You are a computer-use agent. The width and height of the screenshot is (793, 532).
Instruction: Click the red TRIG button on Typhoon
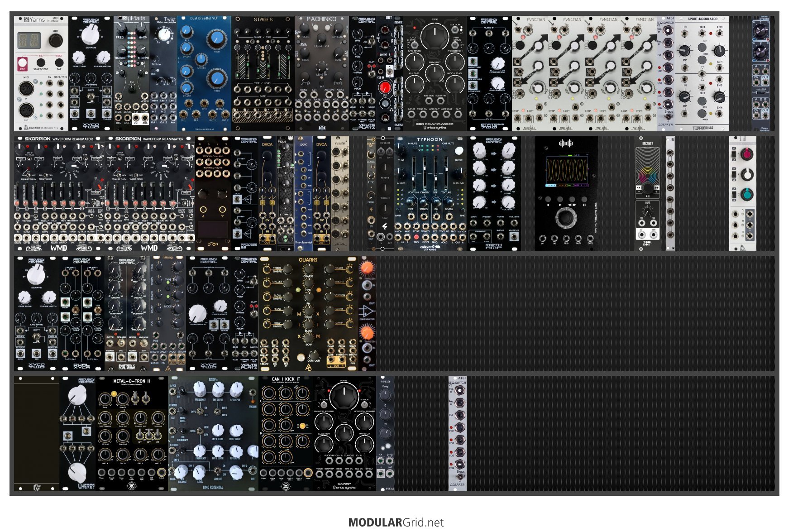tap(416, 236)
